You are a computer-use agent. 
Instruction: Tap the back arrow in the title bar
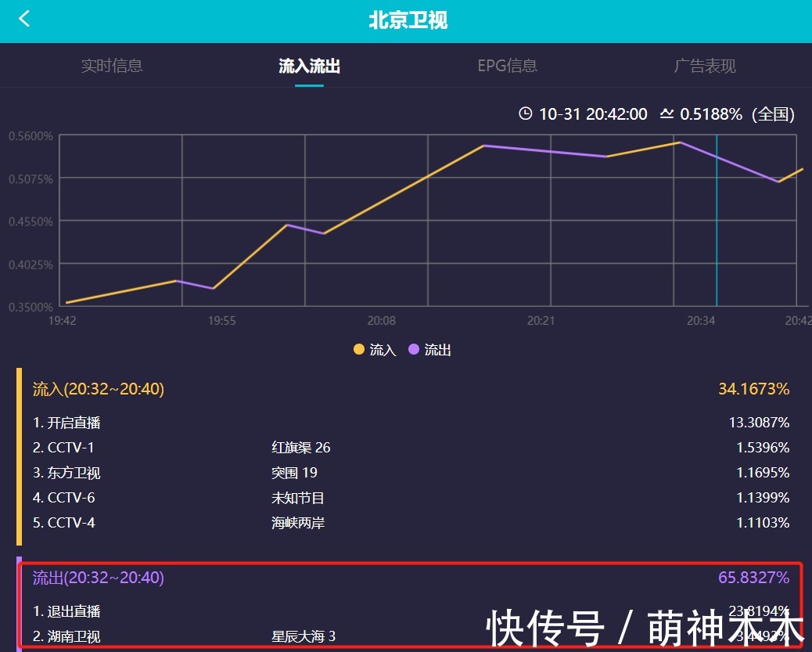pos(24,19)
